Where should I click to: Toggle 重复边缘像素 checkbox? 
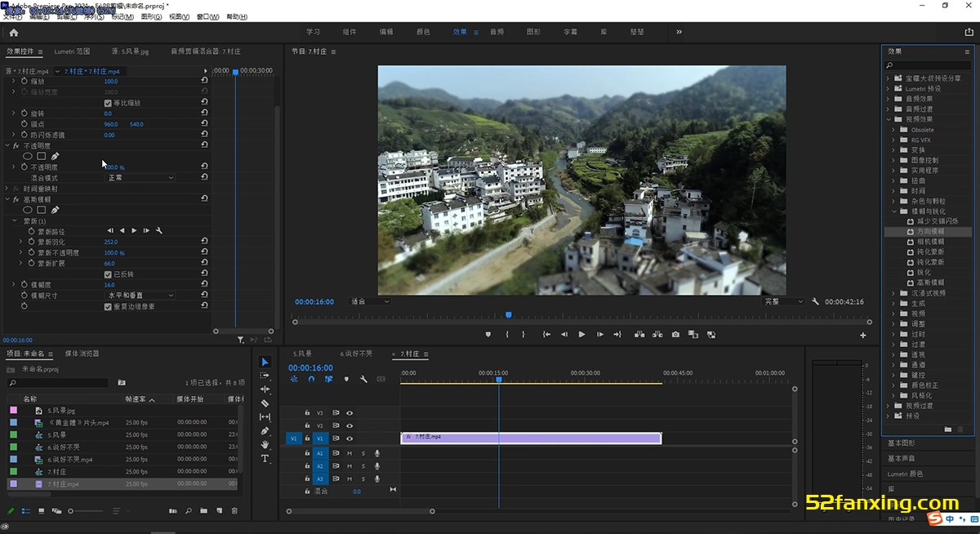(x=108, y=306)
